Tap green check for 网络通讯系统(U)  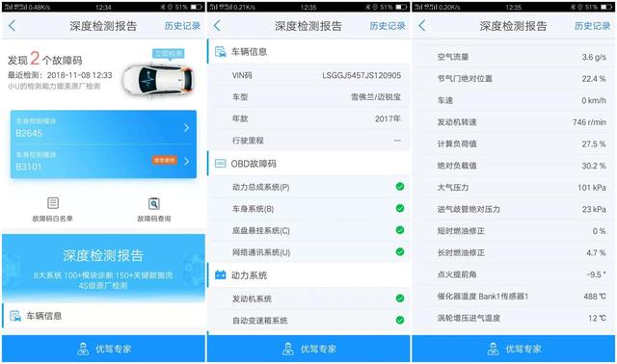400,251
